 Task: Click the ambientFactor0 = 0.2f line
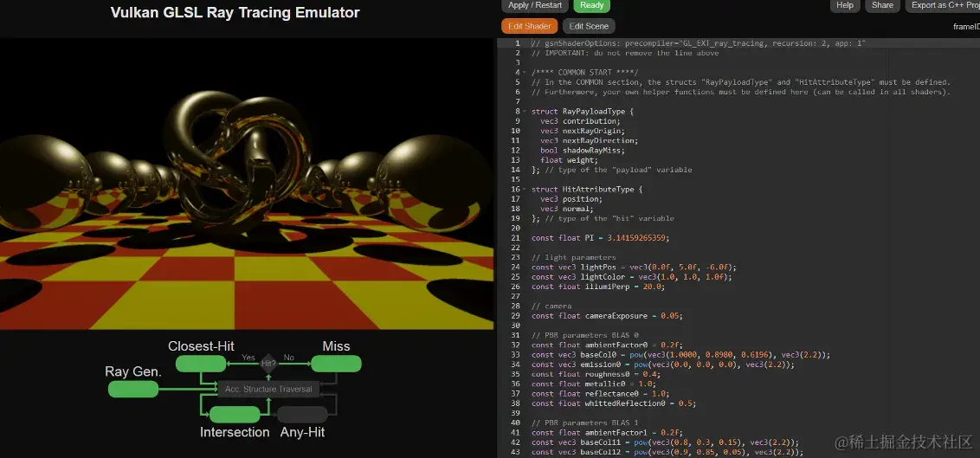(x=607, y=345)
